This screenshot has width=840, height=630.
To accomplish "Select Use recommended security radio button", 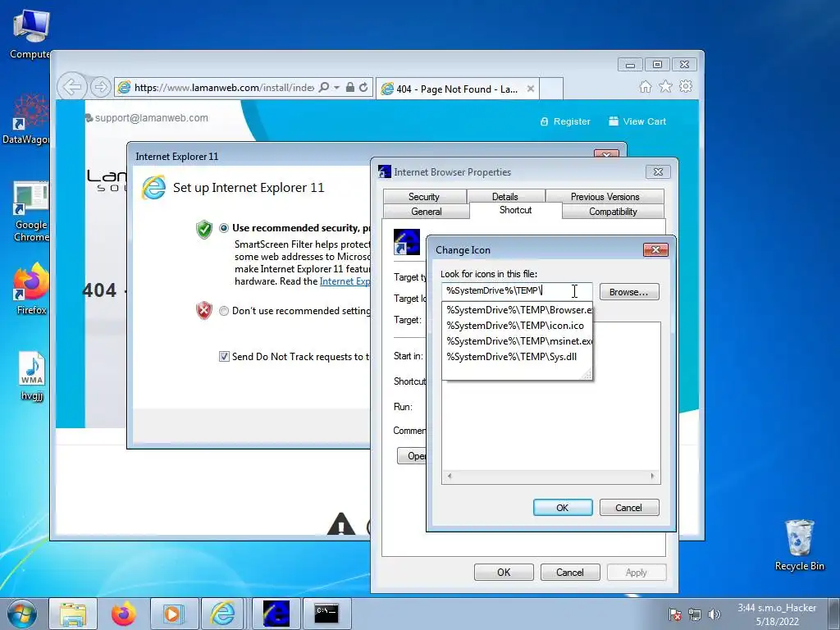I will click(224, 228).
